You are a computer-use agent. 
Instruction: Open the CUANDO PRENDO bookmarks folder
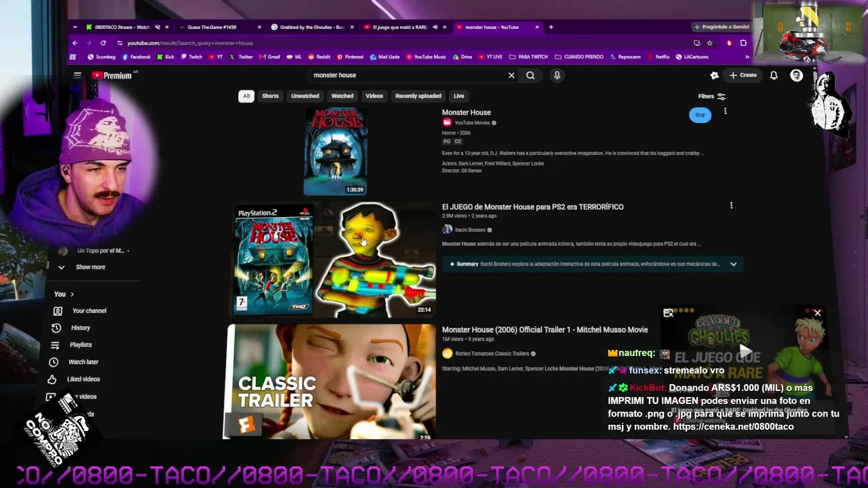click(x=579, y=57)
